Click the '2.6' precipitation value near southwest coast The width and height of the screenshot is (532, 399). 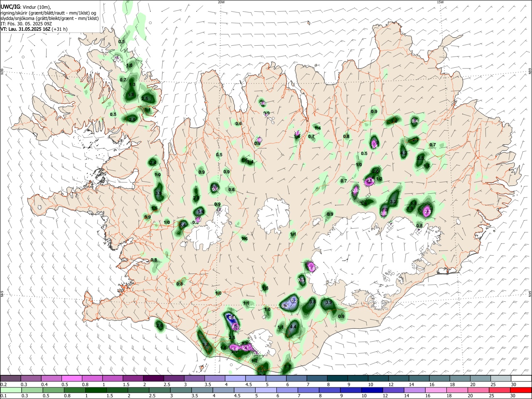pos(160,325)
